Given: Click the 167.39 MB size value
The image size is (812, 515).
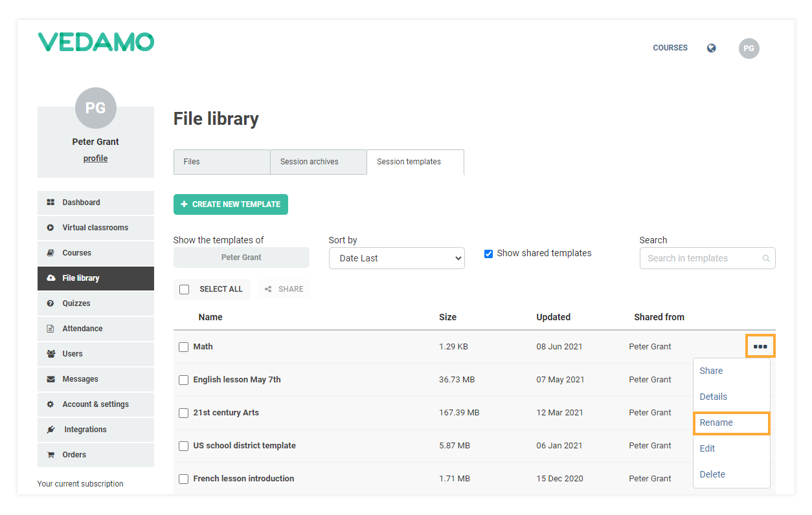Looking at the screenshot, I should click(459, 413).
